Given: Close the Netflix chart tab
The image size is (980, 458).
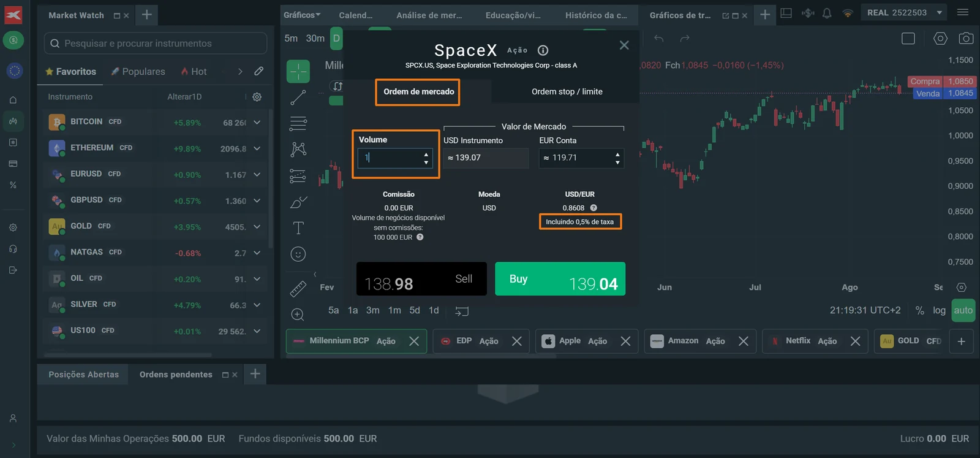Looking at the screenshot, I should tap(855, 341).
